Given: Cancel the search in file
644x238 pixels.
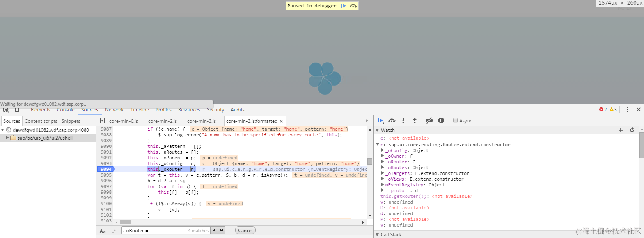Looking at the screenshot, I should (245, 231).
